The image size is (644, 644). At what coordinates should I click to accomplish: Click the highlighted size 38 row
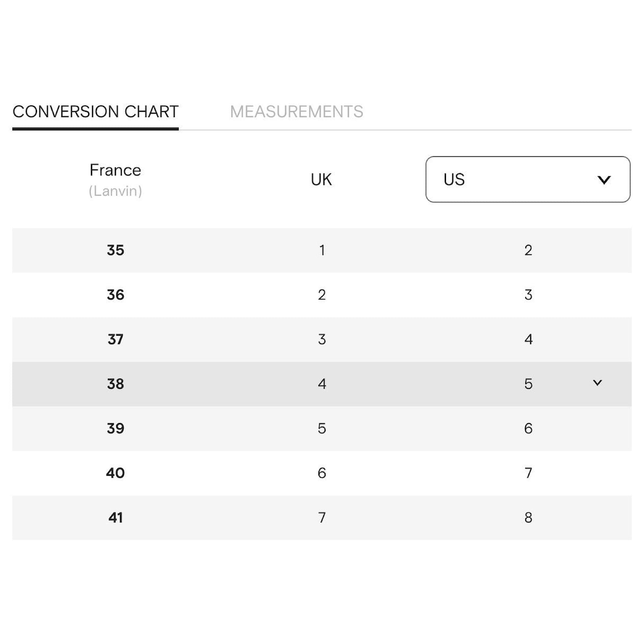[x=322, y=384]
